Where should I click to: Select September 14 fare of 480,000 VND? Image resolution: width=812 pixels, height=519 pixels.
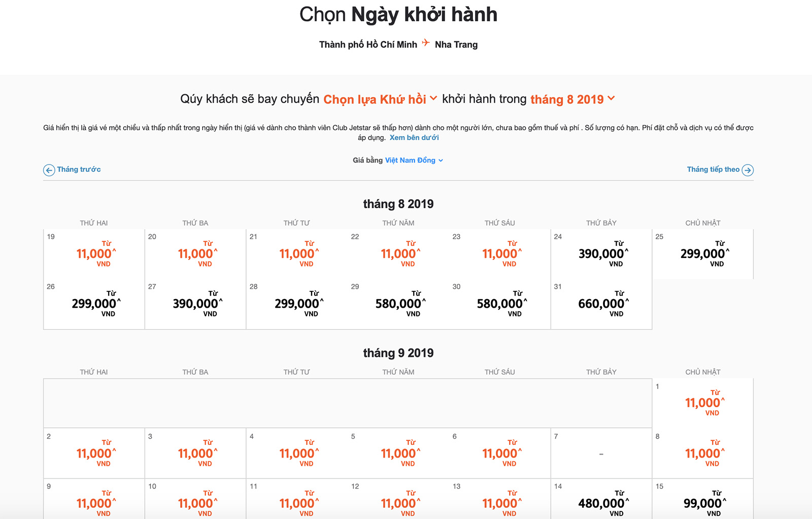(x=601, y=503)
